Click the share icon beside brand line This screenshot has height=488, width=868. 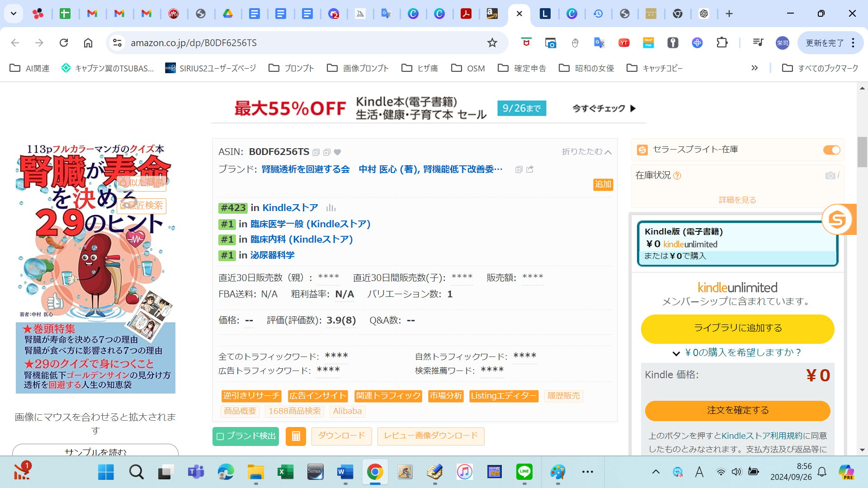[x=530, y=169]
